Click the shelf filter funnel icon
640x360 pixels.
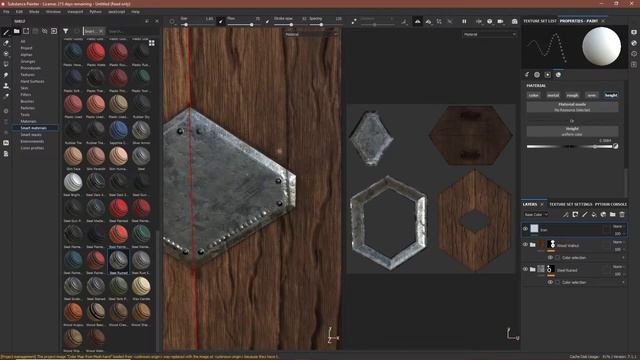65,31
